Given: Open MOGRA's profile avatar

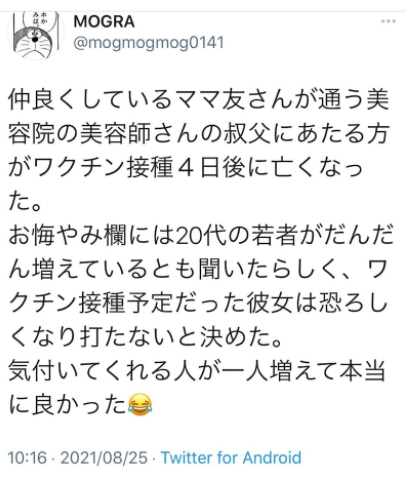Looking at the screenshot, I should click(x=36, y=35).
